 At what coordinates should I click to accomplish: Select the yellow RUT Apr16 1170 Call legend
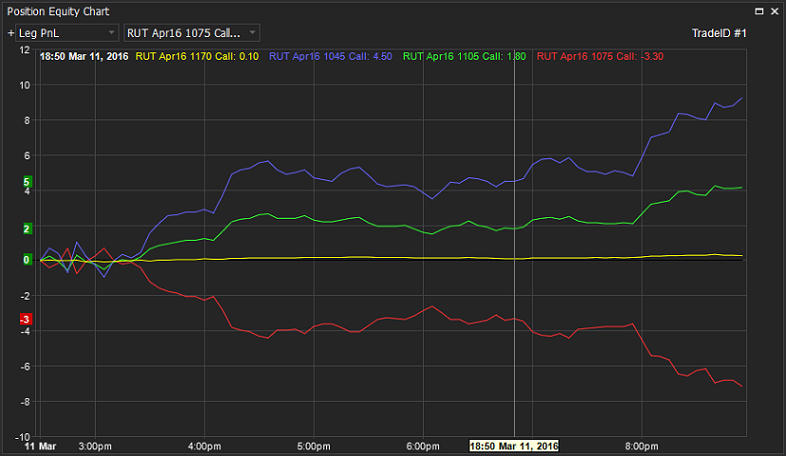pos(197,56)
